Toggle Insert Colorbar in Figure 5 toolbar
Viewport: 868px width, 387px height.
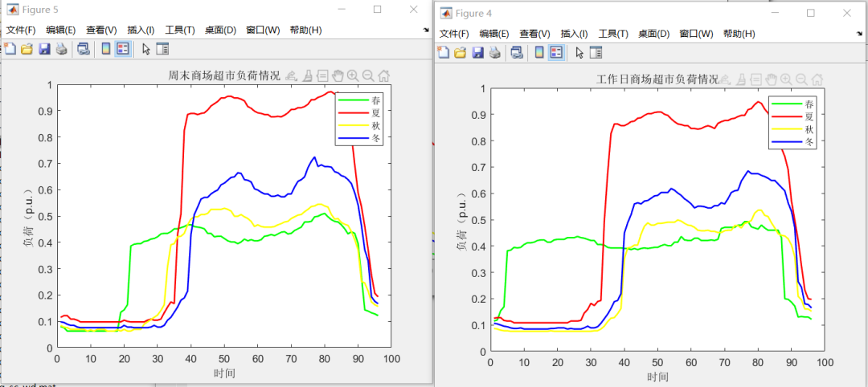click(x=106, y=49)
